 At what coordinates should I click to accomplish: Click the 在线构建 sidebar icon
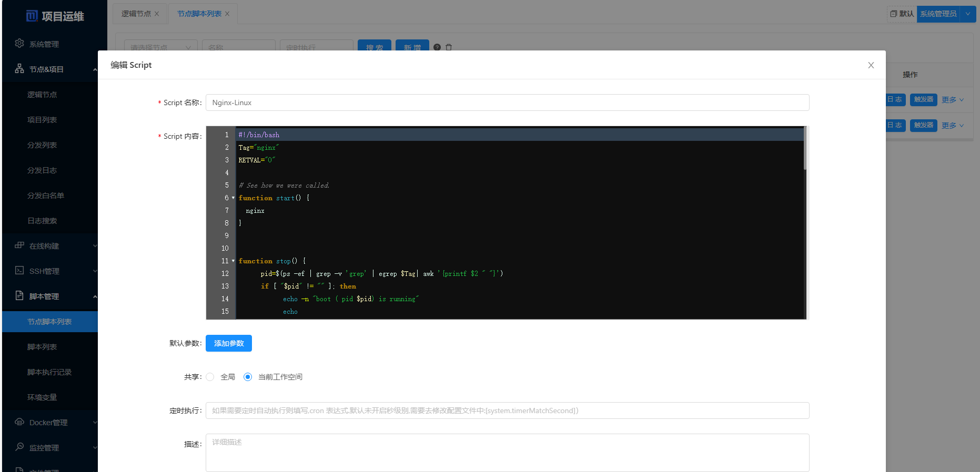point(19,245)
